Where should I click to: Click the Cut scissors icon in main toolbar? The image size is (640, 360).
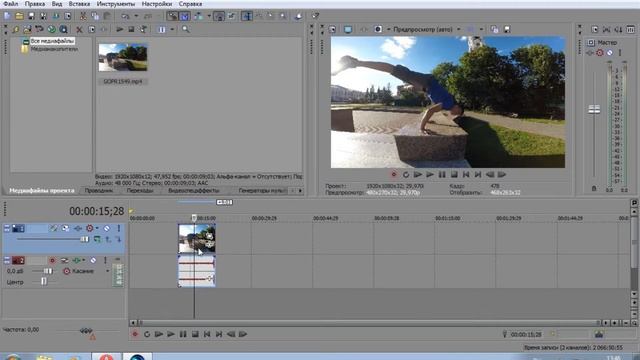(83, 16)
